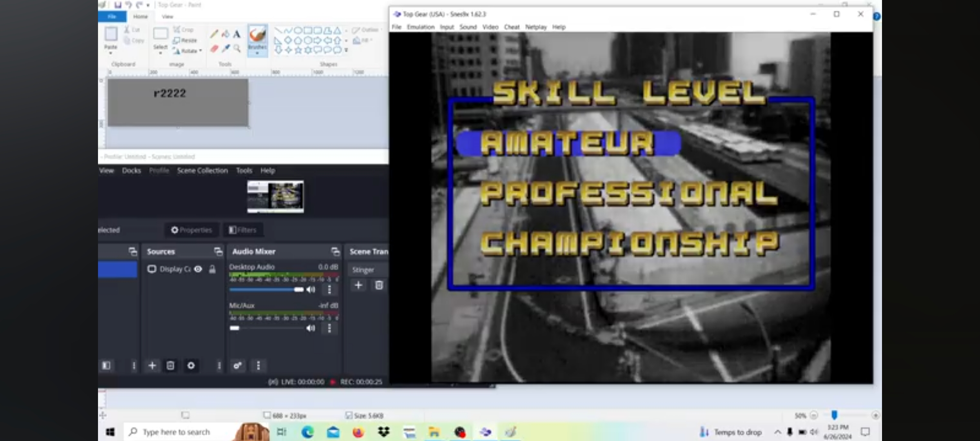The width and height of the screenshot is (980, 441).
Task: Select the Pencil tool in Paint
Action: tap(214, 34)
